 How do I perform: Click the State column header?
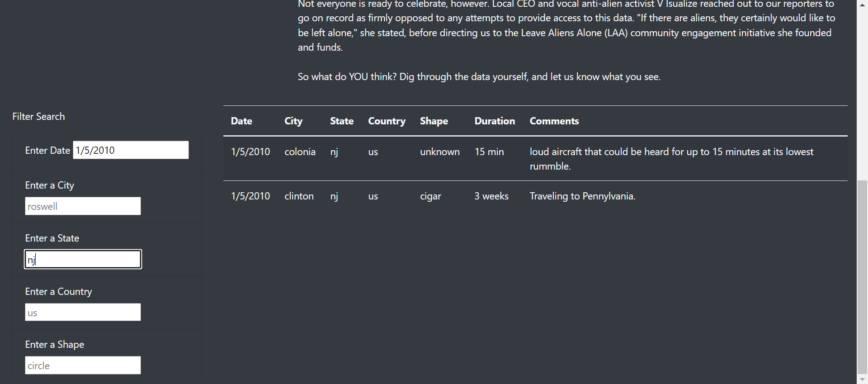(342, 121)
